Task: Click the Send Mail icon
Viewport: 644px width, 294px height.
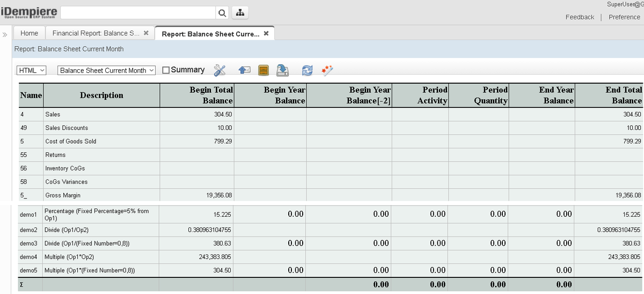Action: 245,70
